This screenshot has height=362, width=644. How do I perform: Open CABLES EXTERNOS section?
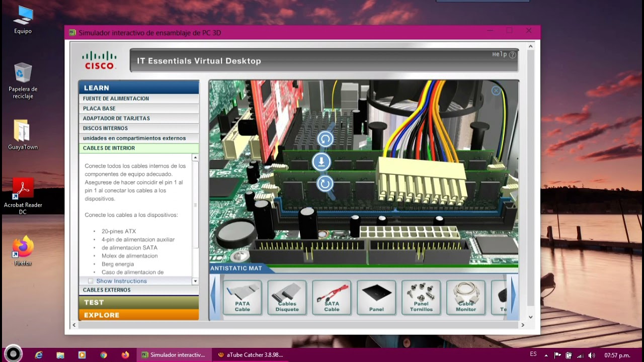pyautogui.click(x=138, y=290)
